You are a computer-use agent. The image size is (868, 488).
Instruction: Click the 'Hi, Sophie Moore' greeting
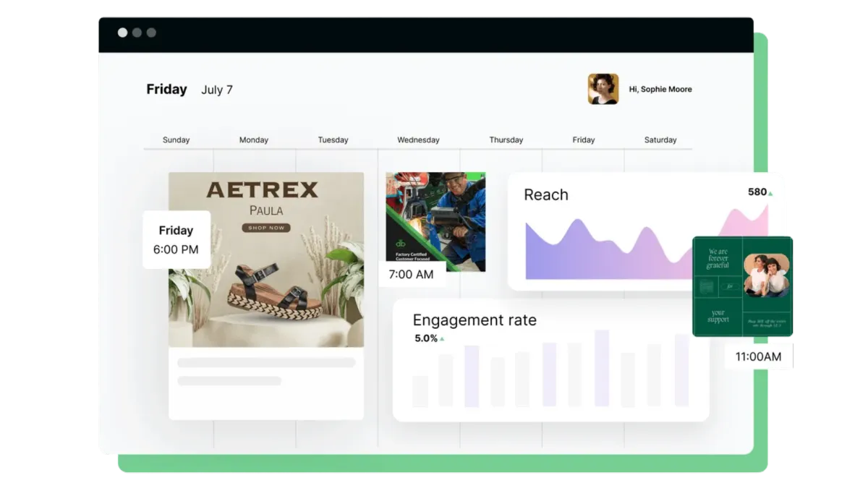click(x=660, y=90)
